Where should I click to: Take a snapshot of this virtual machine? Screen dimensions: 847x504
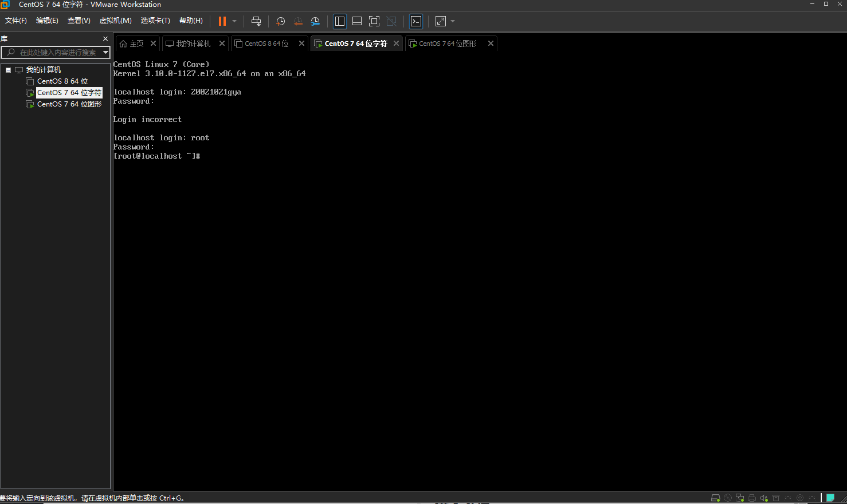pos(280,21)
